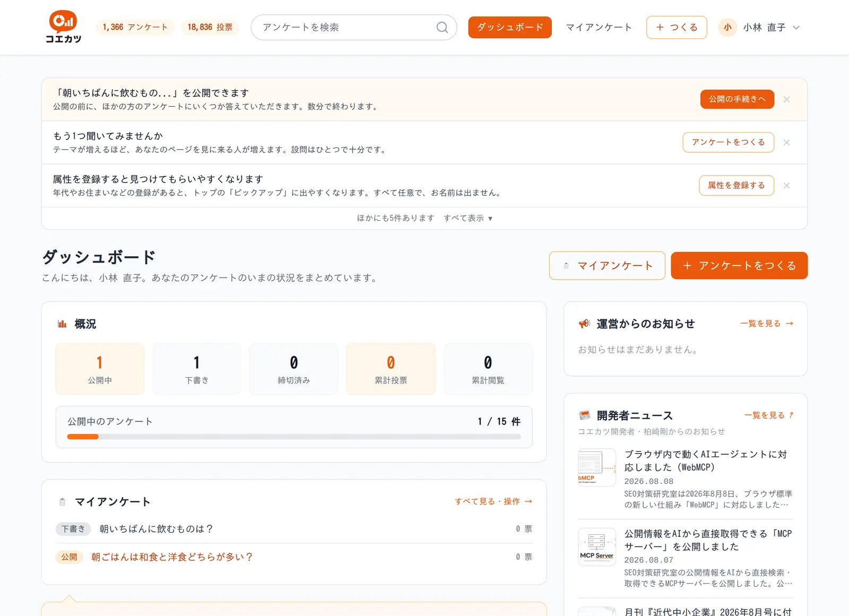Click the 18,836 投票 counter badge
Image resolution: width=849 pixels, height=616 pixels.
(210, 27)
